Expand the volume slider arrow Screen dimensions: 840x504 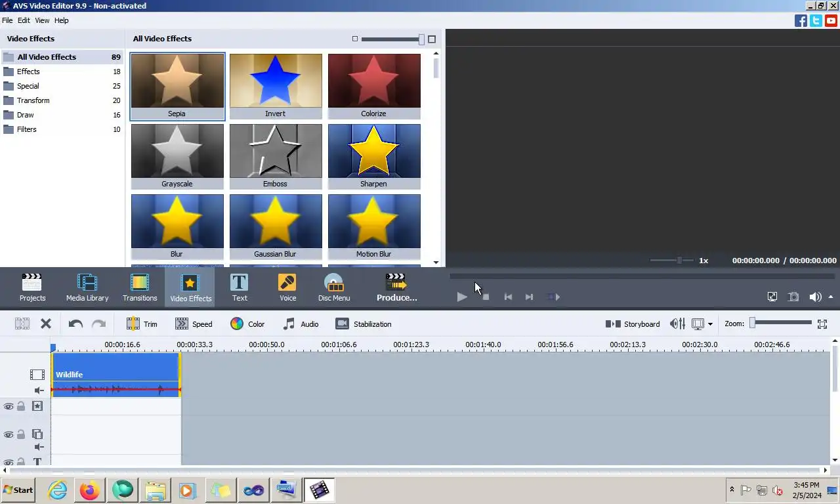pyautogui.click(x=831, y=297)
